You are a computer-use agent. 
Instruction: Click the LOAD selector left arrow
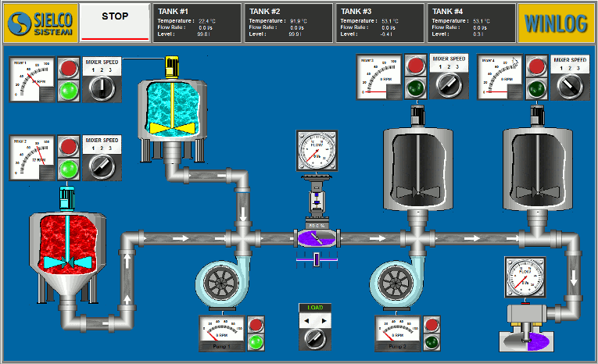pyautogui.click(x=306, y=321)
